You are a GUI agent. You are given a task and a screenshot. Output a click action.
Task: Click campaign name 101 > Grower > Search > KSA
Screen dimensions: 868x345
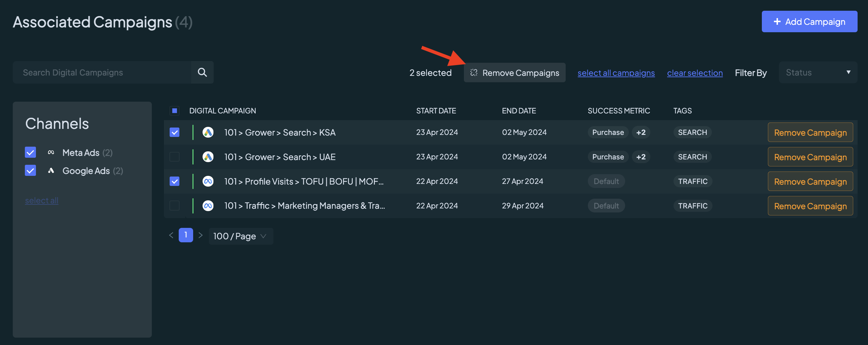point(280,132)
